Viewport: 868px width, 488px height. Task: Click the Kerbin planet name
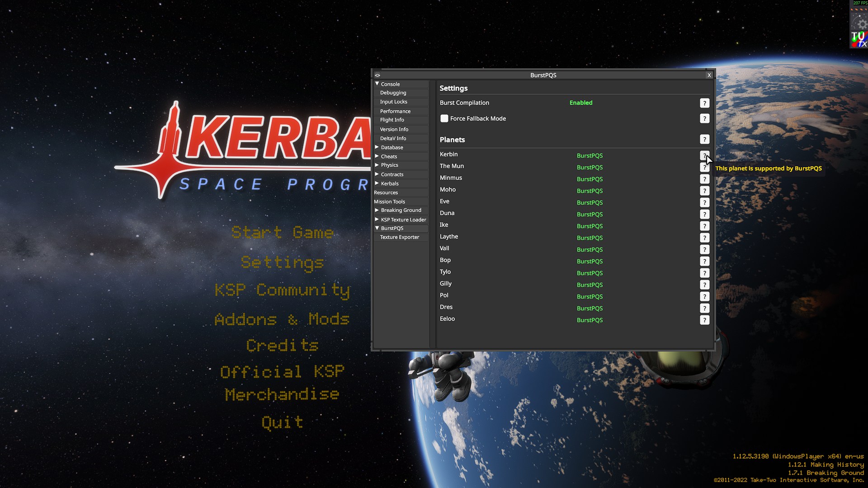click(x=448, y=154)
